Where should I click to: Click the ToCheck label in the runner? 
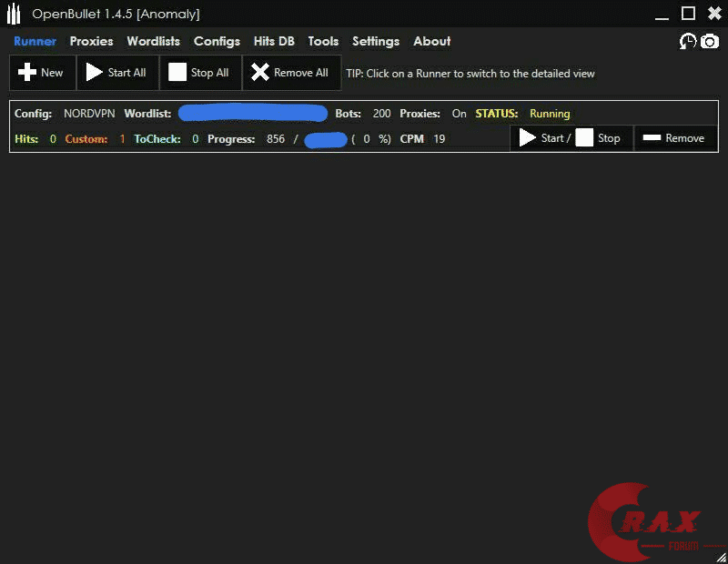(x=157, y=139)
